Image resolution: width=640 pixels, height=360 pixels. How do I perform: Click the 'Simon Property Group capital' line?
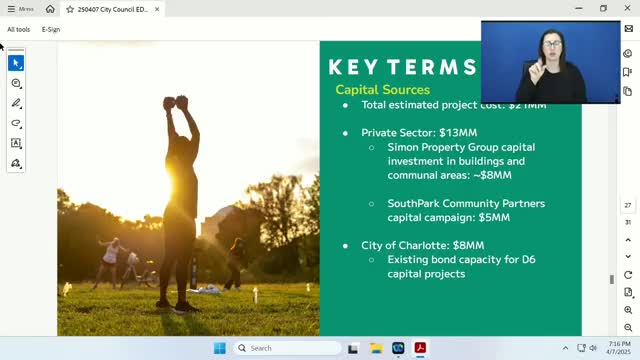tap(461, 147)
